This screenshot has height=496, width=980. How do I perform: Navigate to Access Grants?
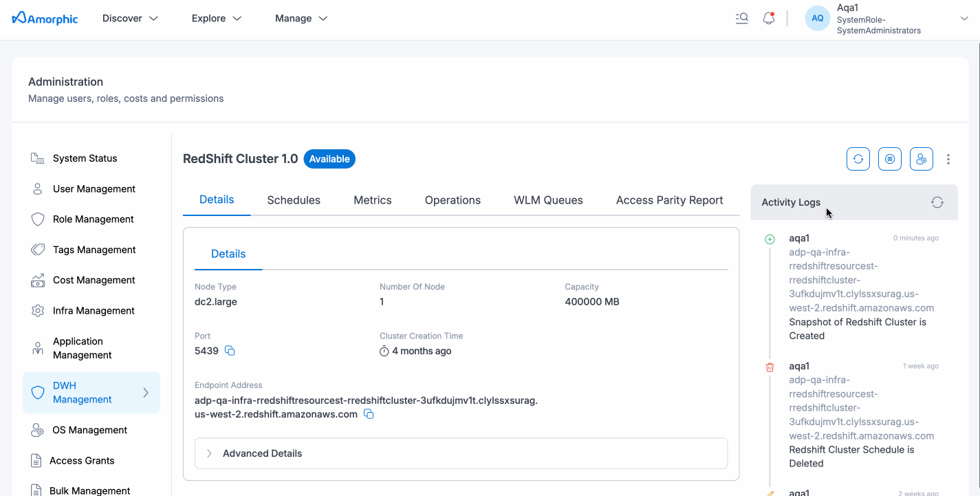coord(82,460)
